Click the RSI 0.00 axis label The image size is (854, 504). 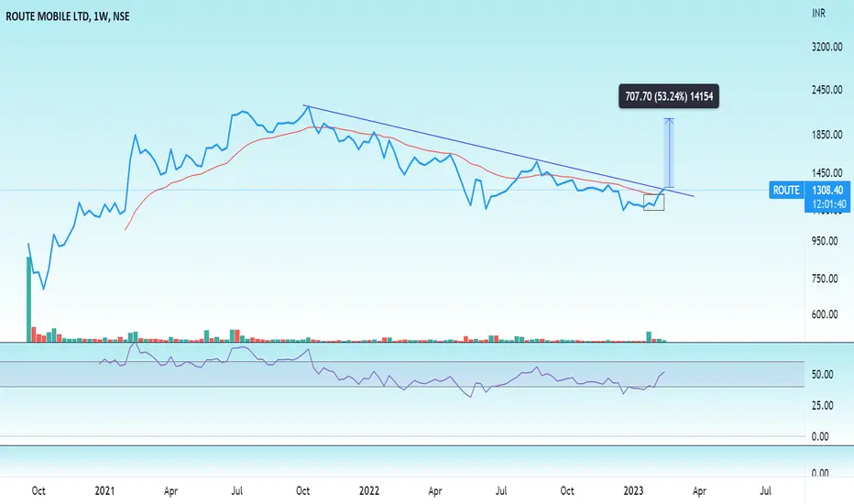tap(820, 436)
